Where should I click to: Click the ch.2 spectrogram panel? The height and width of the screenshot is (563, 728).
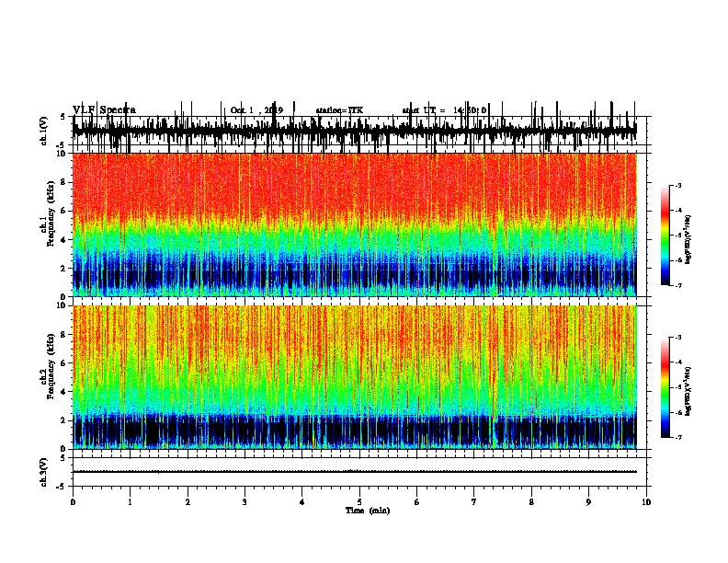coord(354,377)
